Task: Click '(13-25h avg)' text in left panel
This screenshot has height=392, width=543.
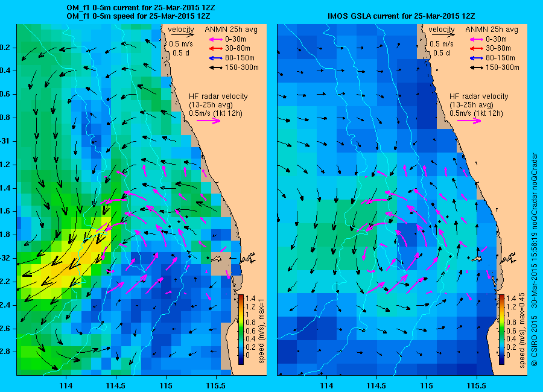Action: tap(211, 104)
